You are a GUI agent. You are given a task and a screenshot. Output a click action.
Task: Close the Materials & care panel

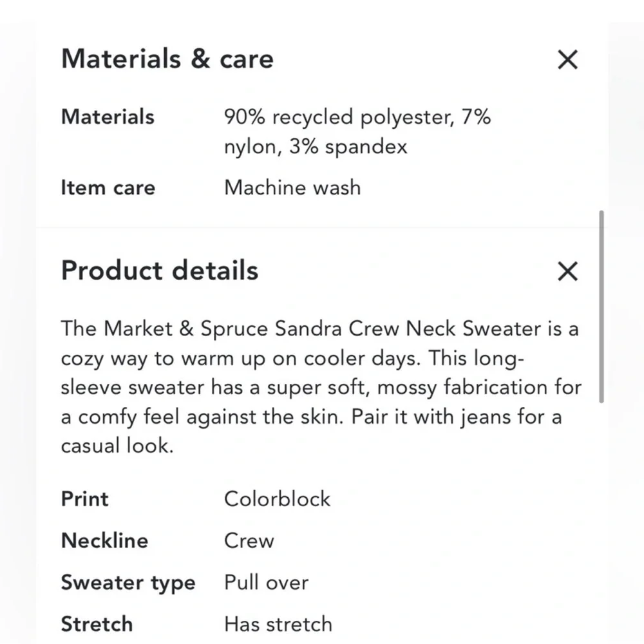pyautogui.click(x=567, y=59)
